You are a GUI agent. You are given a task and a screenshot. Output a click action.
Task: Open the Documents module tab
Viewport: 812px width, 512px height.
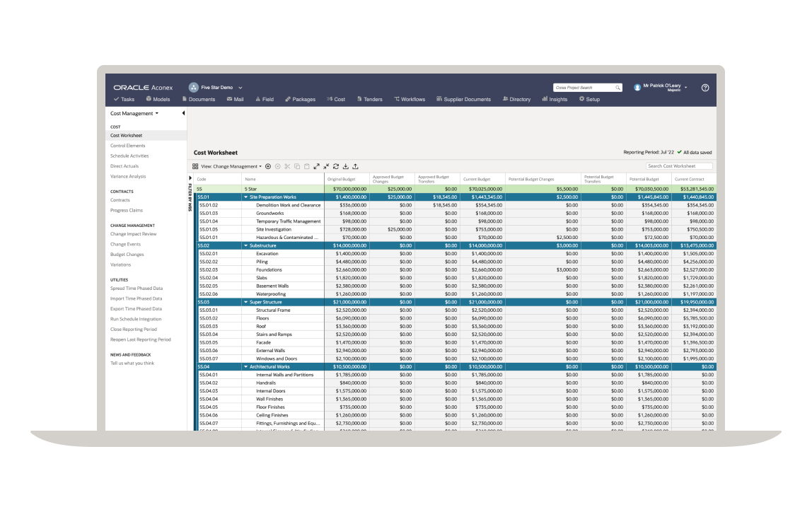click(x=199, y=99)
